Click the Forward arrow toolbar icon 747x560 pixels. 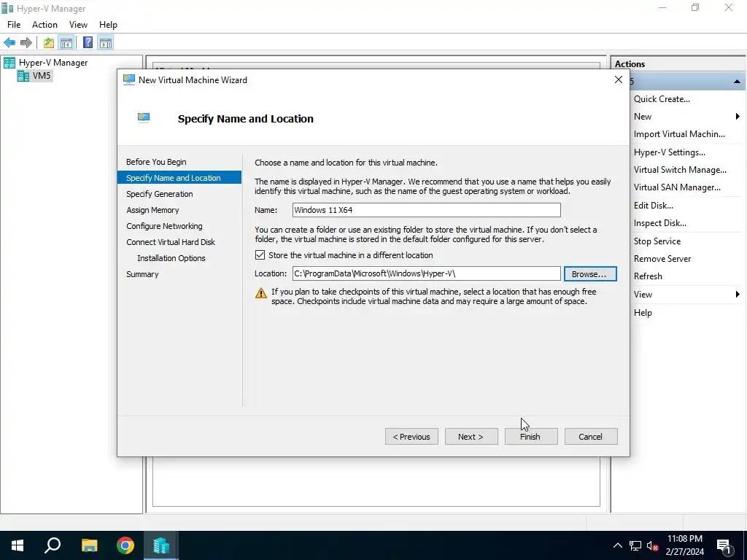click(26, 43)
